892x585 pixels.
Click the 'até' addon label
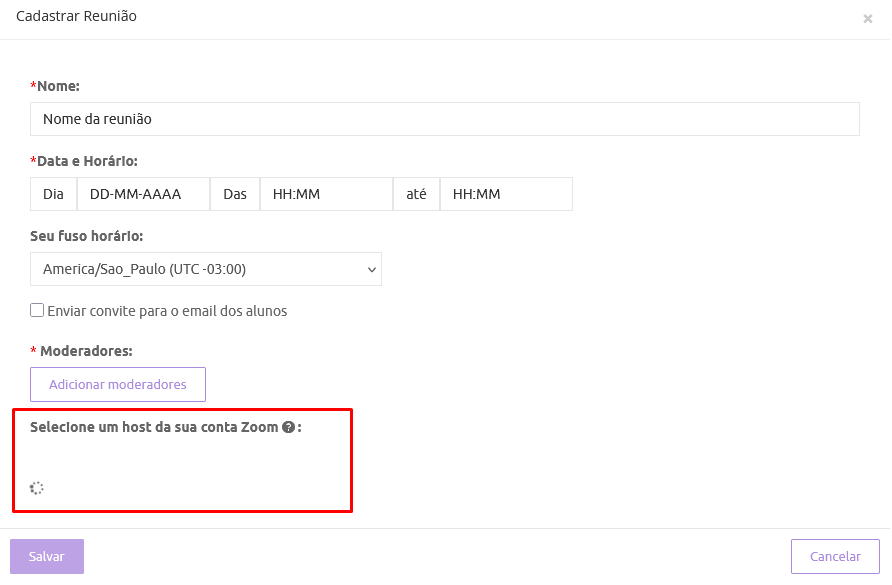point(416,194)
